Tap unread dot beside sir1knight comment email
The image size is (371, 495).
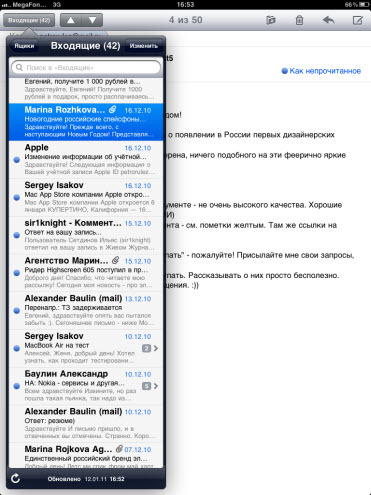(x=16, y=235)
